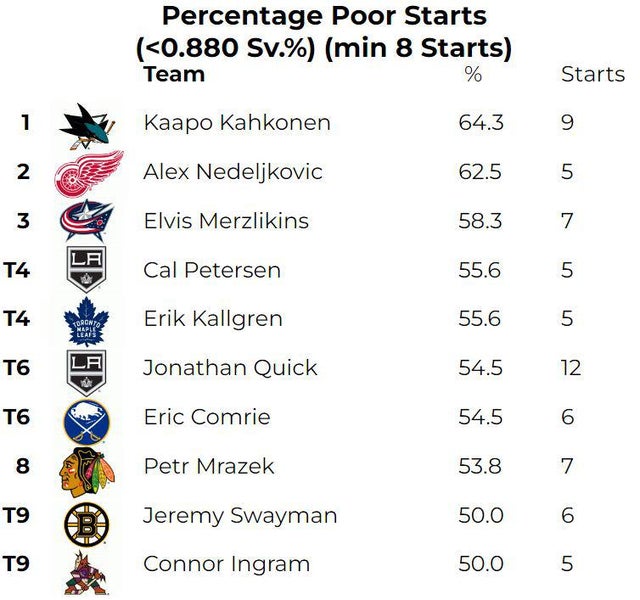Viewport: 640px width, 600px height.
Task: Select the Arizona Coyotes logo
Action: (88, 565)
